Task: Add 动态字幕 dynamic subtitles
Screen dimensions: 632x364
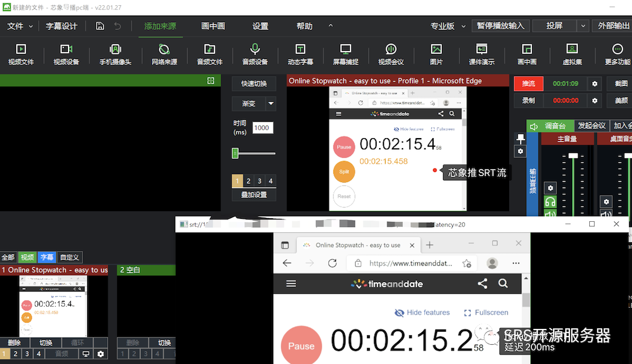Action: point(300,54)
